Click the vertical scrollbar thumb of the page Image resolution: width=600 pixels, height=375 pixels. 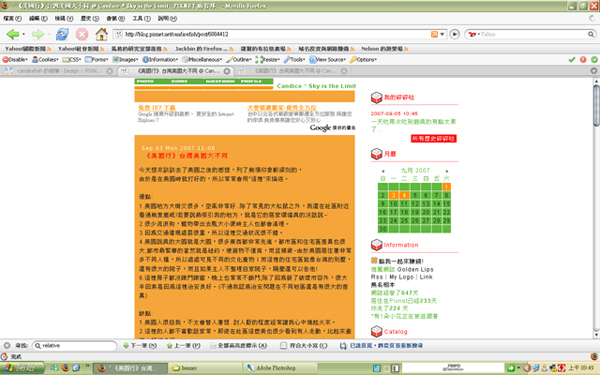(x=596, y=105)
